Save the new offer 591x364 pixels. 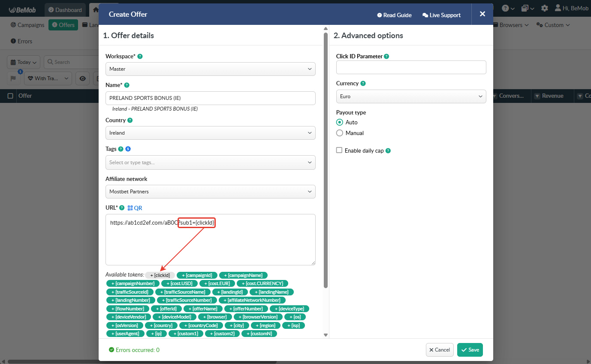(470, 350)
